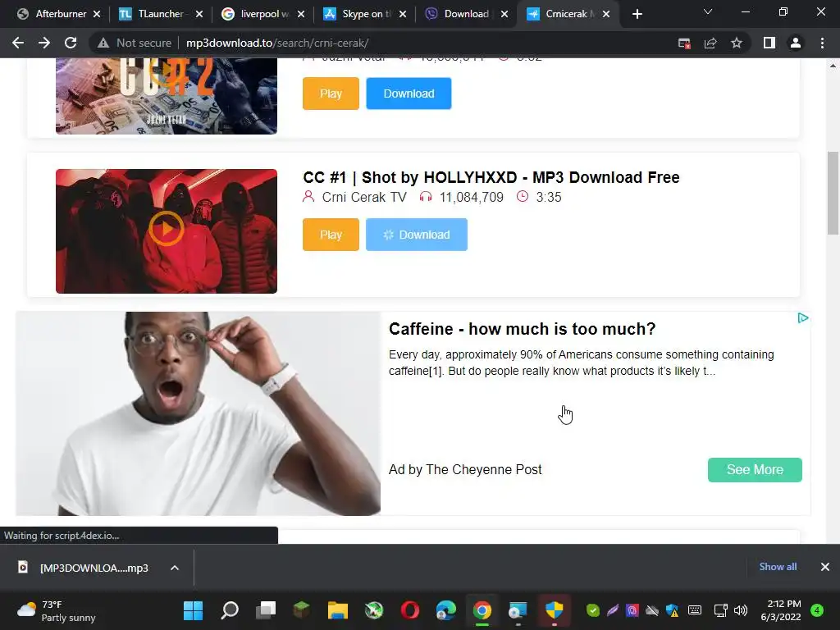This screenshot has height=630, width=840.
Task: Go forward to the next page
Action: pos(44,43)
